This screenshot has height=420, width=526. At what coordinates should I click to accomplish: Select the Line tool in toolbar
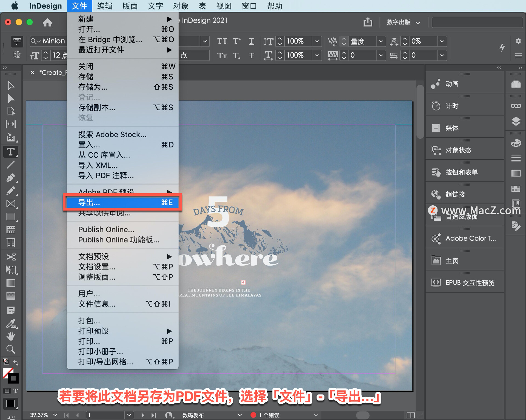[12, 164]
